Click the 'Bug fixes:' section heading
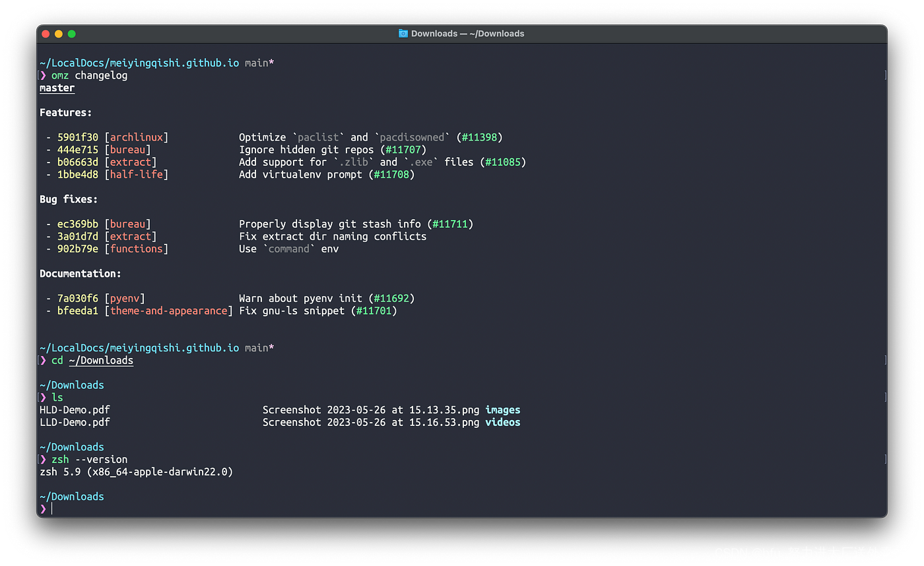 click(x=69, y=199)
